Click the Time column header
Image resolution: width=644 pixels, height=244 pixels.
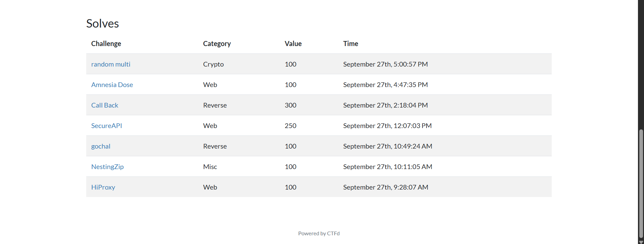point(350,44)
